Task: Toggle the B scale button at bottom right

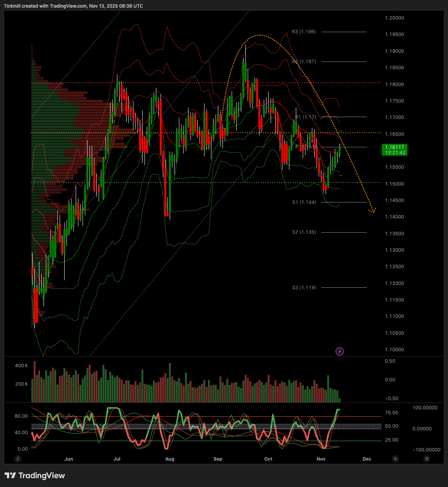Action: point(427,459)
